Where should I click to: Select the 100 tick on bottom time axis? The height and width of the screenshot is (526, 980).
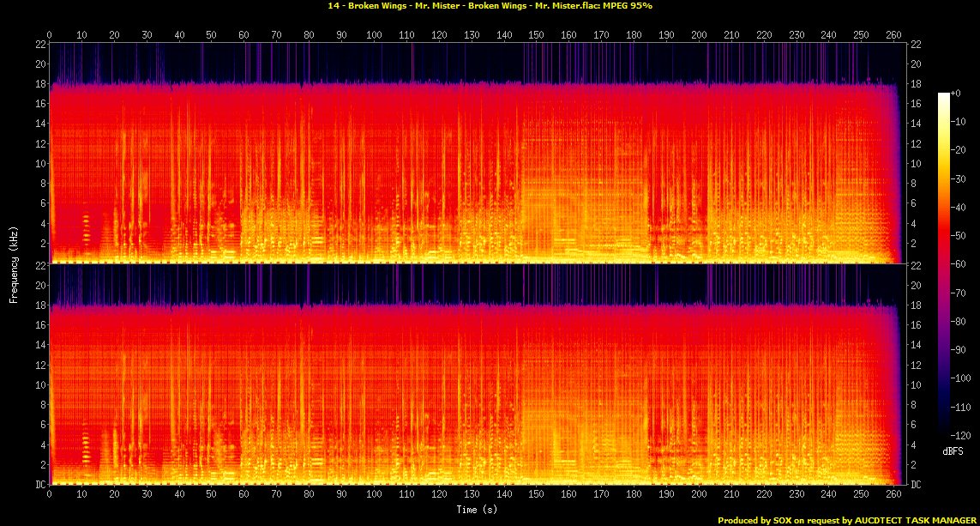(375, 494)
